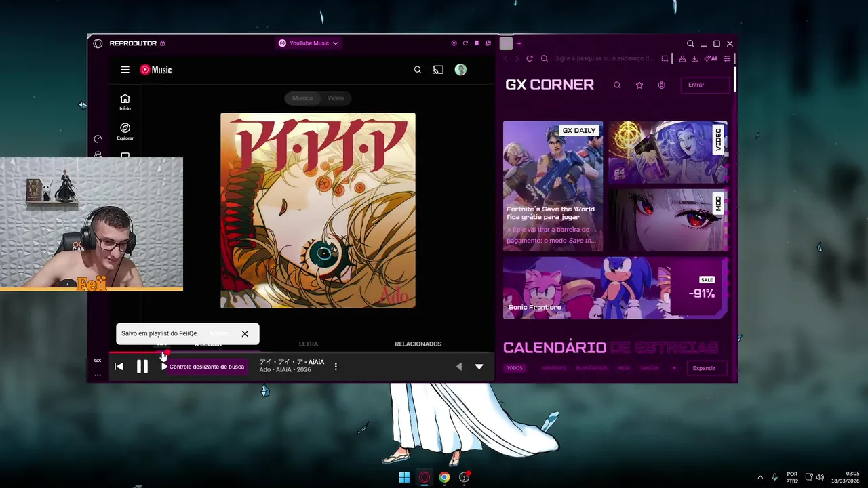Open the Opera easy setup menu
Screen dimensions: 868x488
(727, 59)
